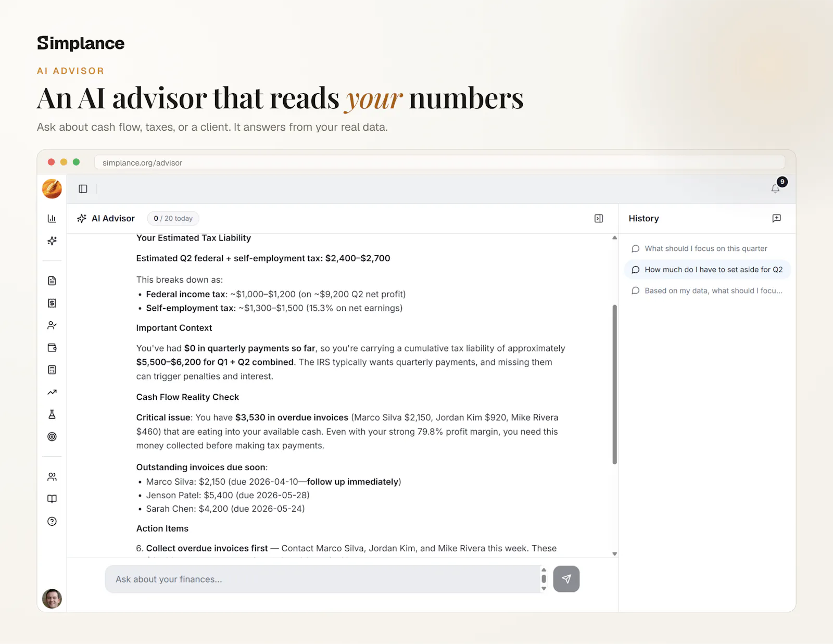Click the 'Outstanding invoices due soon' label

[201, 468]
